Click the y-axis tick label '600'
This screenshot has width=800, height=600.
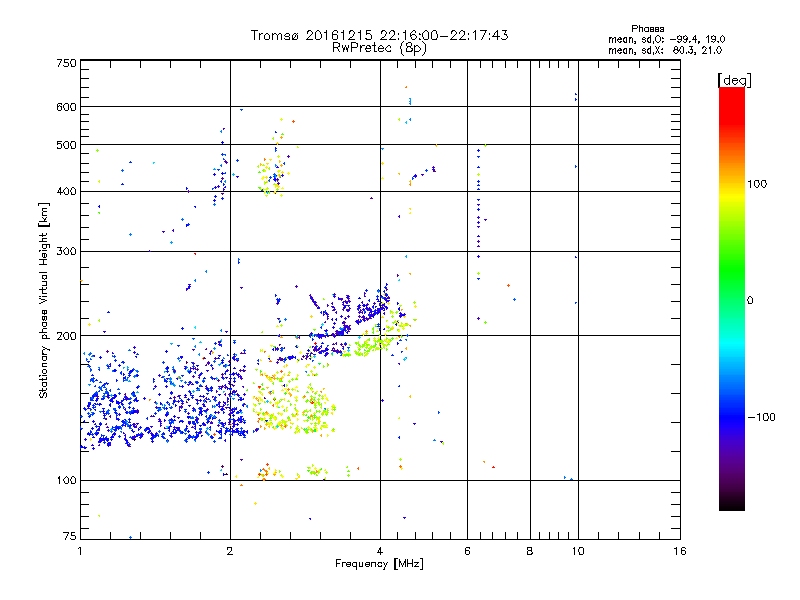pyautogui.click(x=67, y=107)
